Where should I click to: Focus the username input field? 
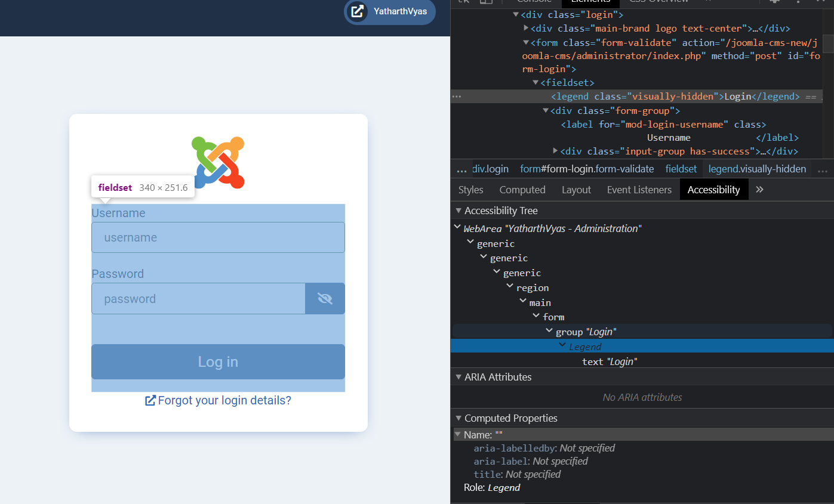pyautogui.click(x=218, y=237)
